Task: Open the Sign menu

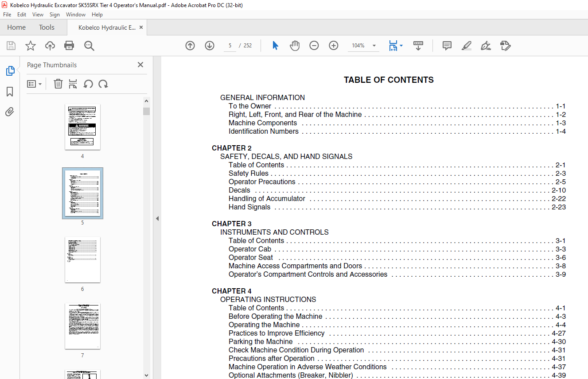Action: pyautogui.click(x=55, y=15)
